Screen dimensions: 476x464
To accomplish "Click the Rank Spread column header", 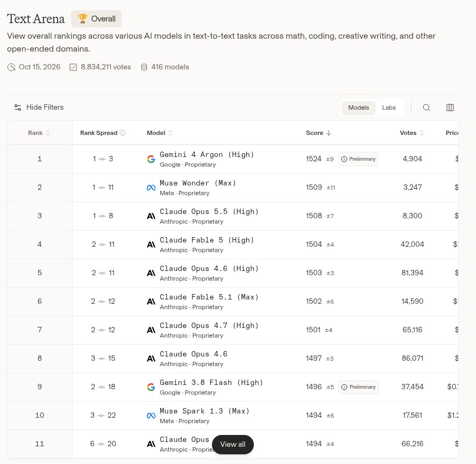I will (98, 133).
